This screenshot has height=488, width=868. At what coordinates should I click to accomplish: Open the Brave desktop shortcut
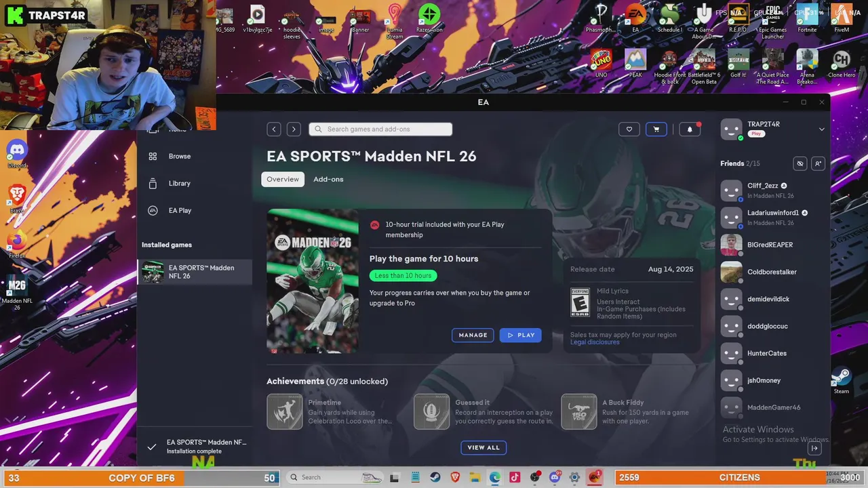(17, 198)
